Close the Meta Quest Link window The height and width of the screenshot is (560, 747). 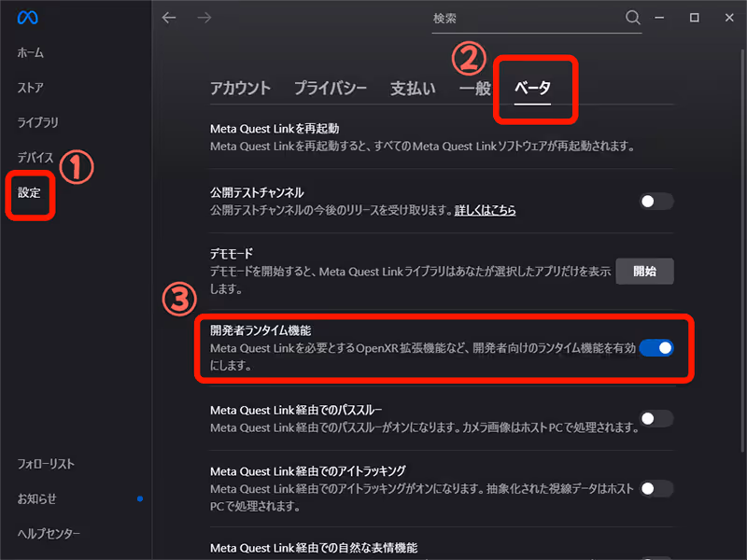(x=727, y=18)
